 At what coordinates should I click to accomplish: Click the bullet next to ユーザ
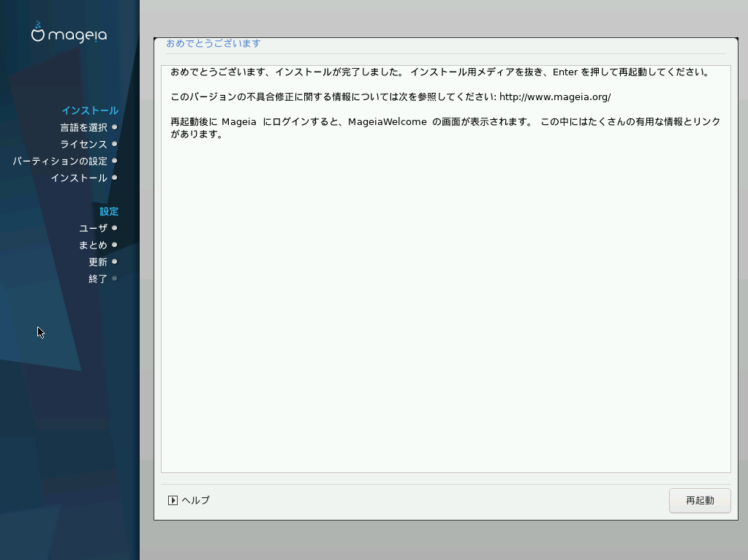coord(115,228)
